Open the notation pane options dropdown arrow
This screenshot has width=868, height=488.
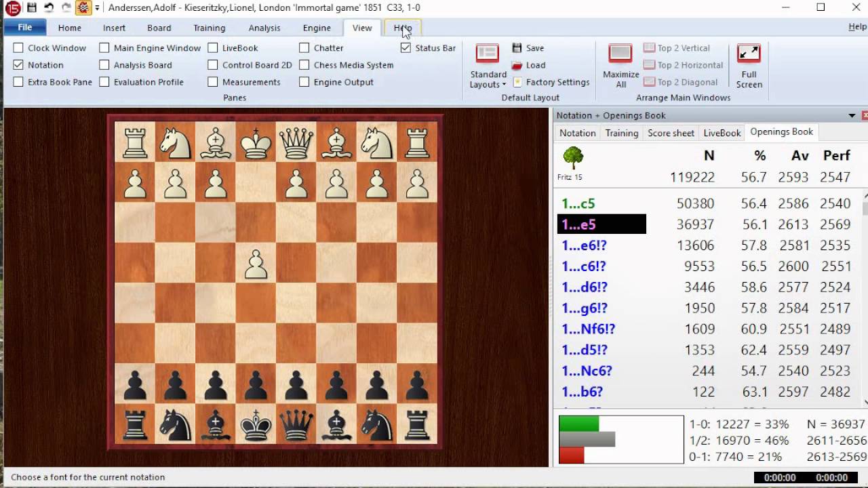[x=852, y=115]
